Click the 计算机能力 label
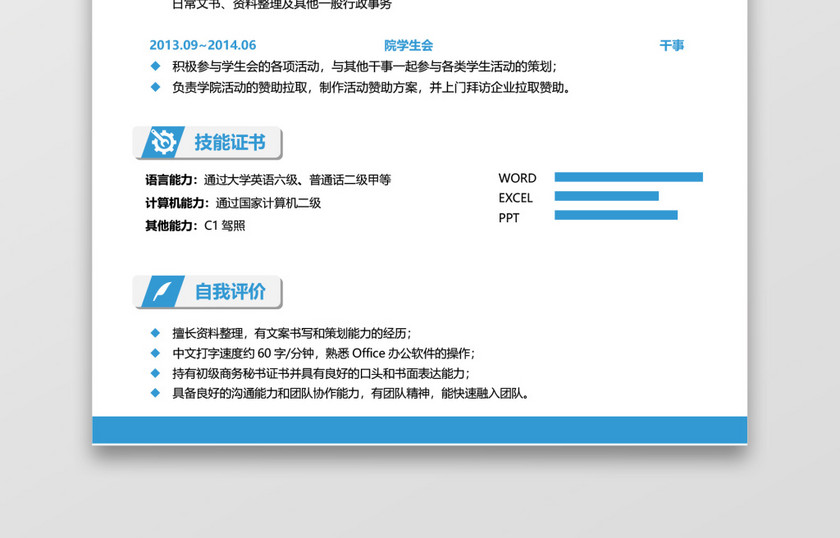 pos(177,203)
